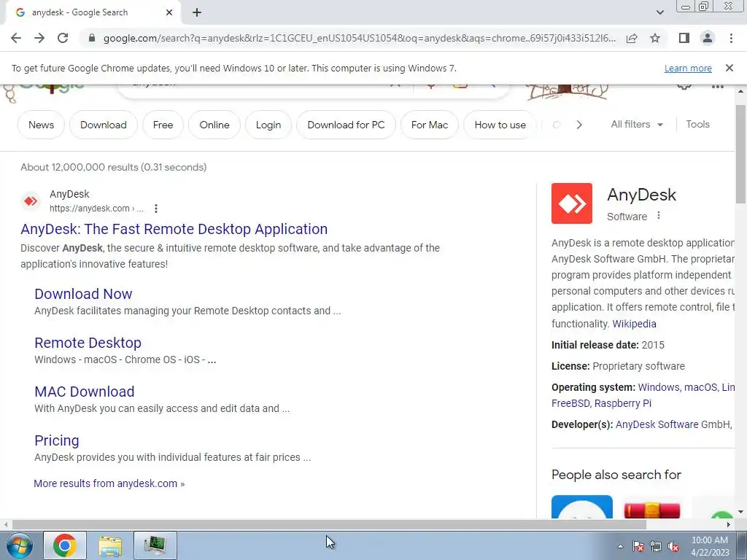The height and width of the screenshot is (560, 747).
Task: Open a new tab
Action: pyautogui.click(x=197, y=13)
